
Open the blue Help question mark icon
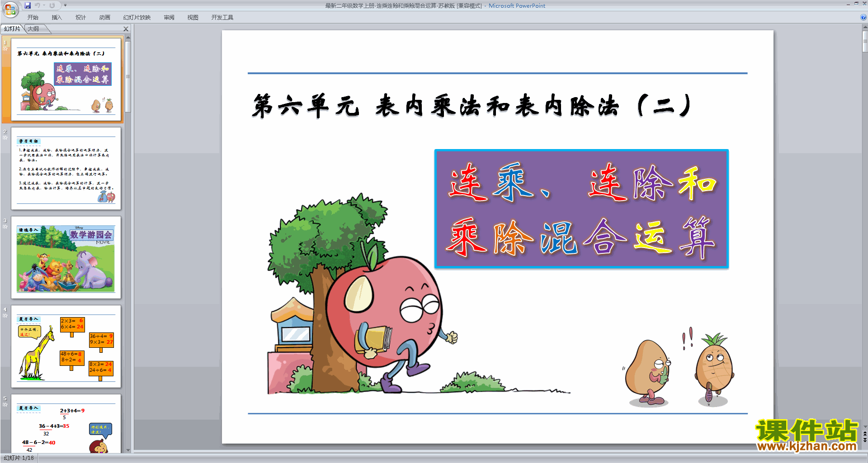point(863,17)
